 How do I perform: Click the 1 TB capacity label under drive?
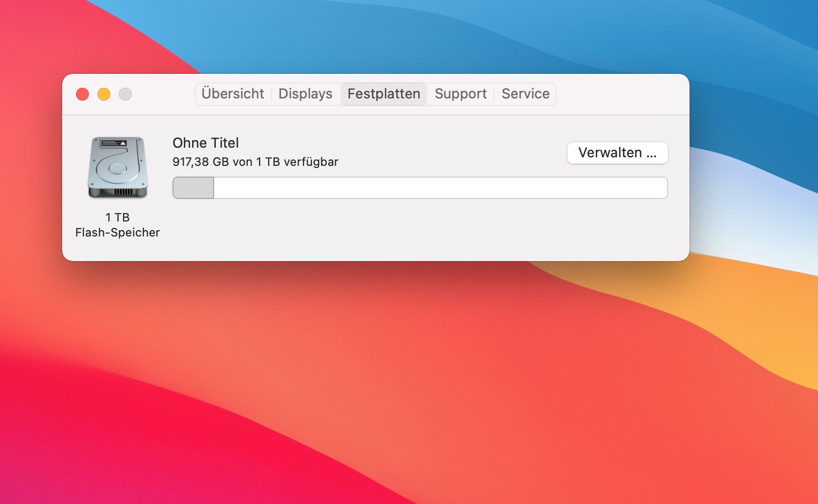pos(117,217)
